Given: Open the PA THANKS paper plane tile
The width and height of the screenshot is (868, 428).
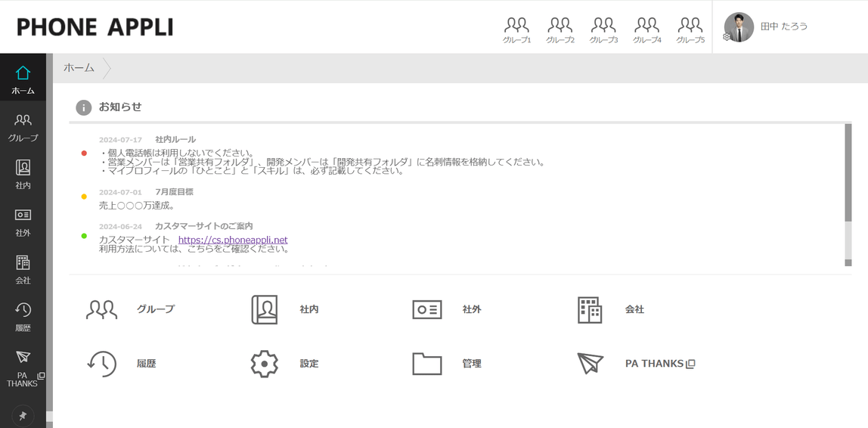Looking at the screenshot, I should [635, 364].
